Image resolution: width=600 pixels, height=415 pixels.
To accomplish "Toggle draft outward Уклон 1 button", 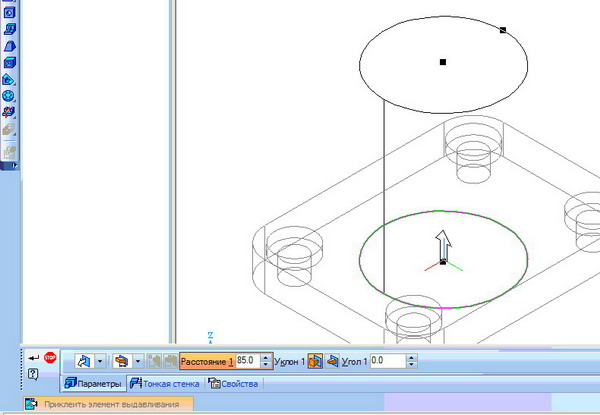I will 314,360.
